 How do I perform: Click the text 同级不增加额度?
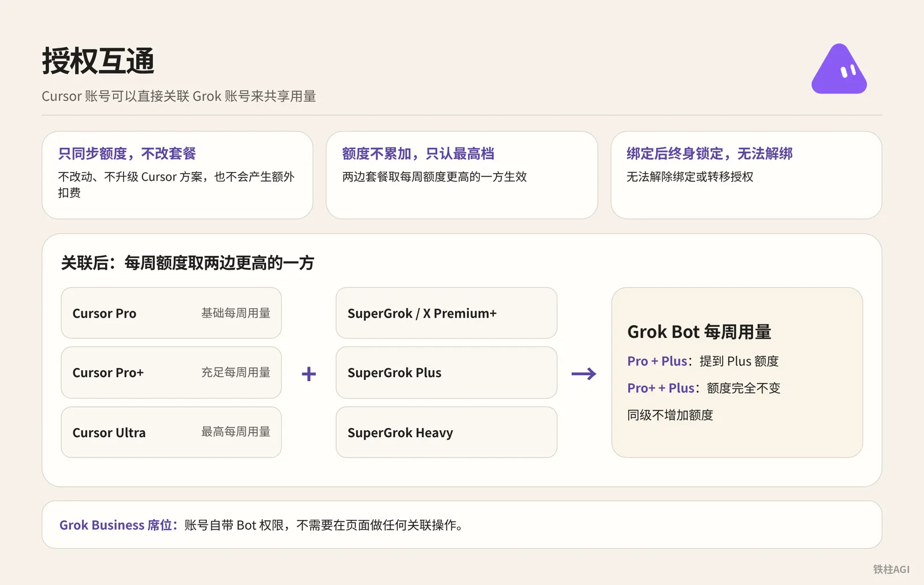(x=670, y=415)
